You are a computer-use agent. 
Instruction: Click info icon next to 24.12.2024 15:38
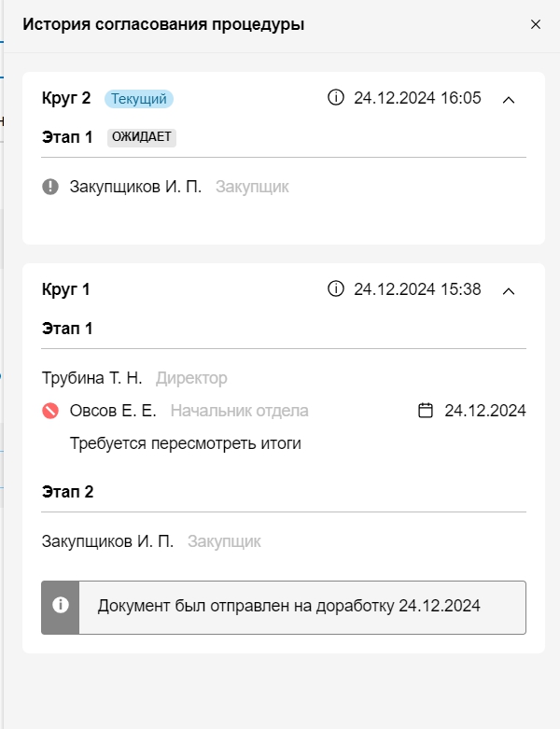pos(336,289)
